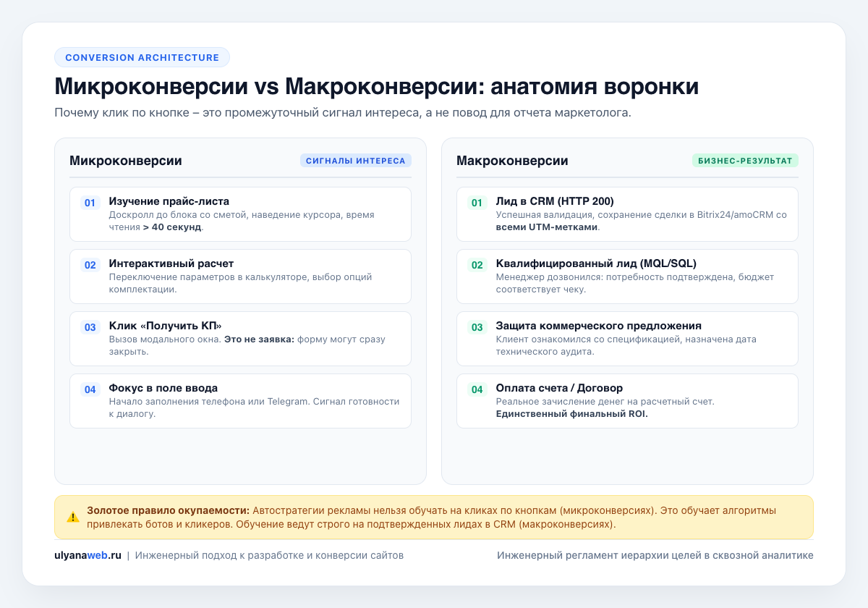Click the 01 badge beside Изучение прайс-листа
The image size is (868, 608).
[x=90, y=203]
